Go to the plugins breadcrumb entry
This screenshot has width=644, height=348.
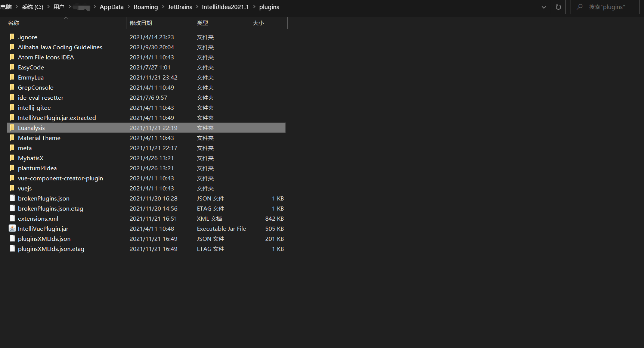coord(269,7)
